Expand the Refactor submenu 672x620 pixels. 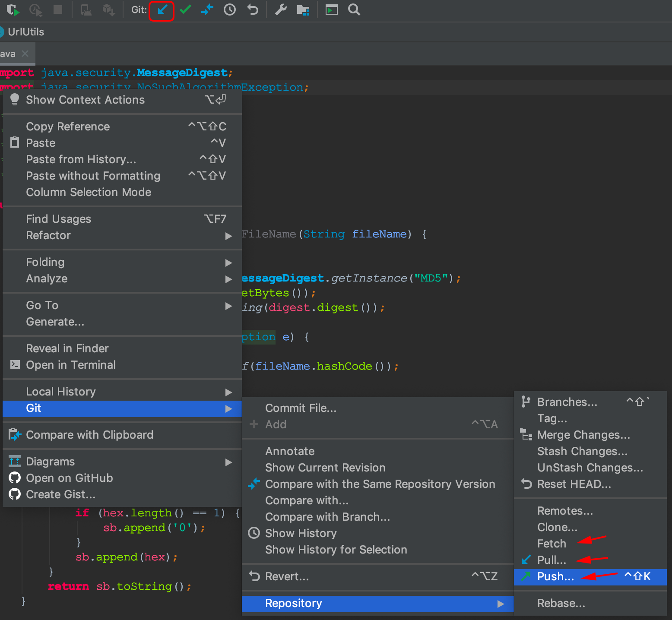[x=122, y=235]
